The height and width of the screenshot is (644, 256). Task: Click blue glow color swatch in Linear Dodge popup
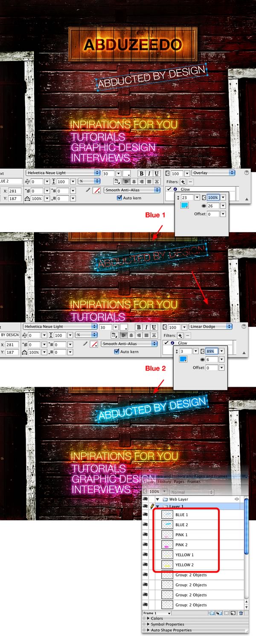(x=183, y=359)
